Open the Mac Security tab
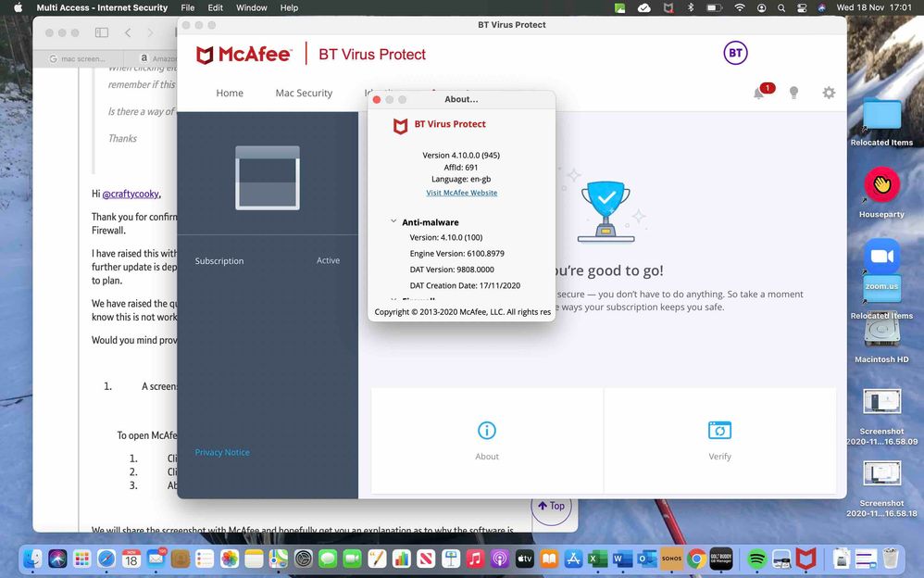This screenshot has width=924, height=578. pyautogui.click(x=304, y=94)
